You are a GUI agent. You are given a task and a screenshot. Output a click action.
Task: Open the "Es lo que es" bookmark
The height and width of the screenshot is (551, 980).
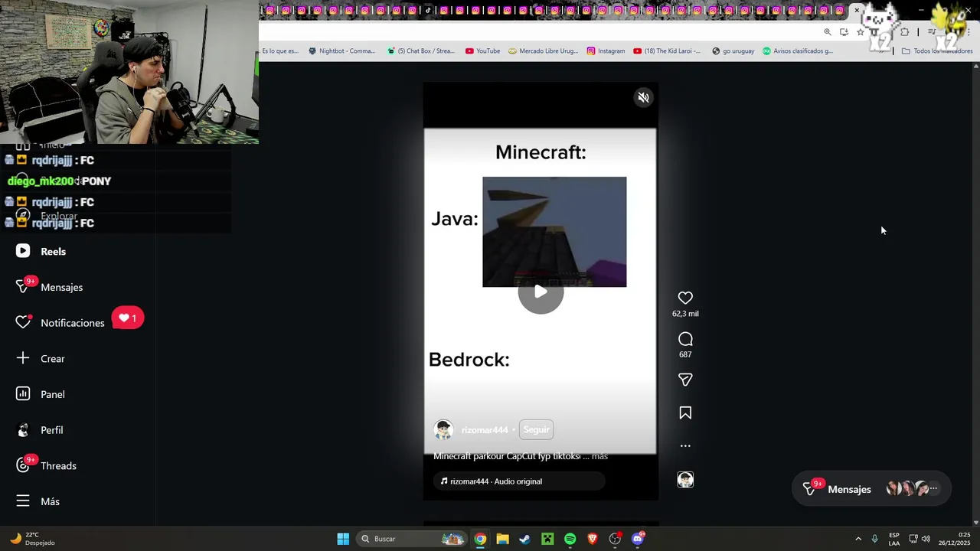click(279, 51)
